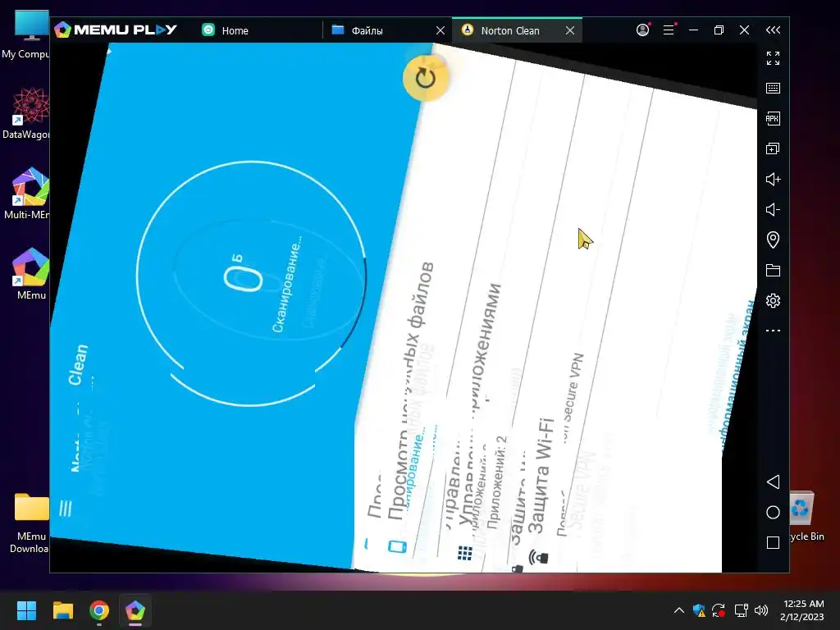Open Norton Clean hamburger menu
Screen dimensions: 840x630
(x=66, y=509)
